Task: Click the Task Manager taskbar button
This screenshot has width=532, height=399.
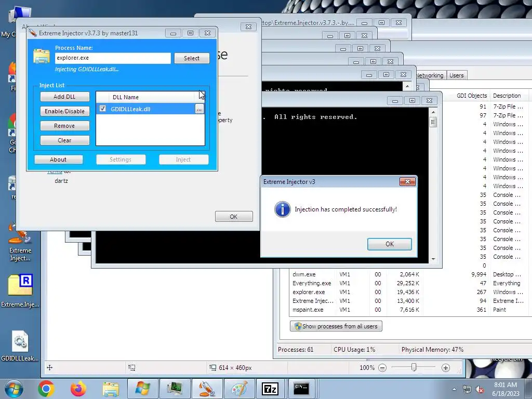Action: (175, 389)
